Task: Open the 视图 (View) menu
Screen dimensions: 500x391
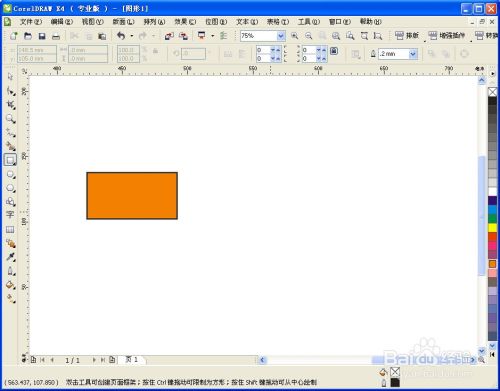Action: [x=93, y=22]
